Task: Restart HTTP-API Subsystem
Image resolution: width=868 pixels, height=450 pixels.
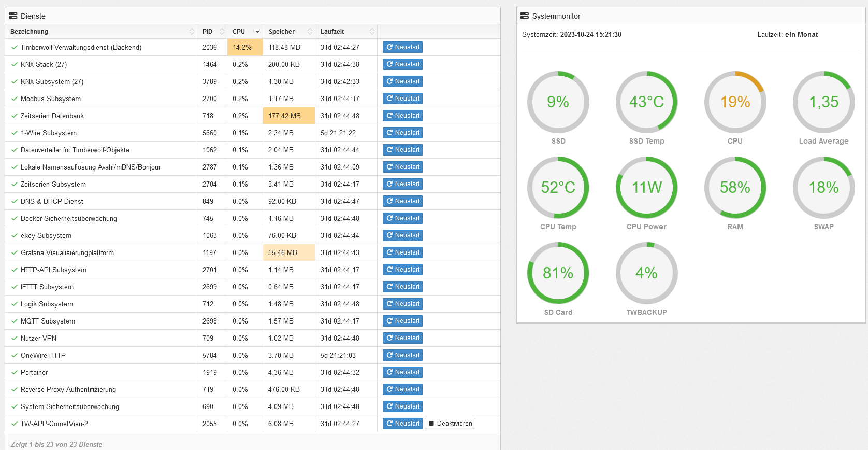Action: pos(402,270)
